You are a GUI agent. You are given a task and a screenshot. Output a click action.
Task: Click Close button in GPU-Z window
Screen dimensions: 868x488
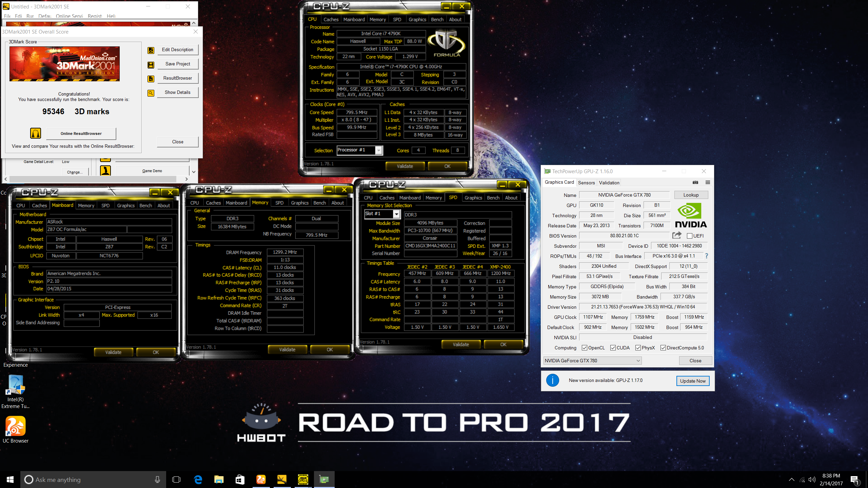pos(695,361)
